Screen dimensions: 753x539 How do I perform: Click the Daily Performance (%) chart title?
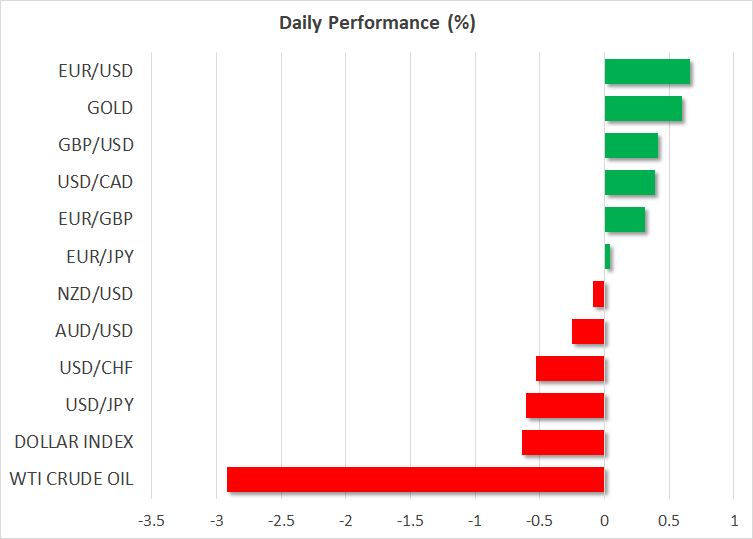click(376, 24)
